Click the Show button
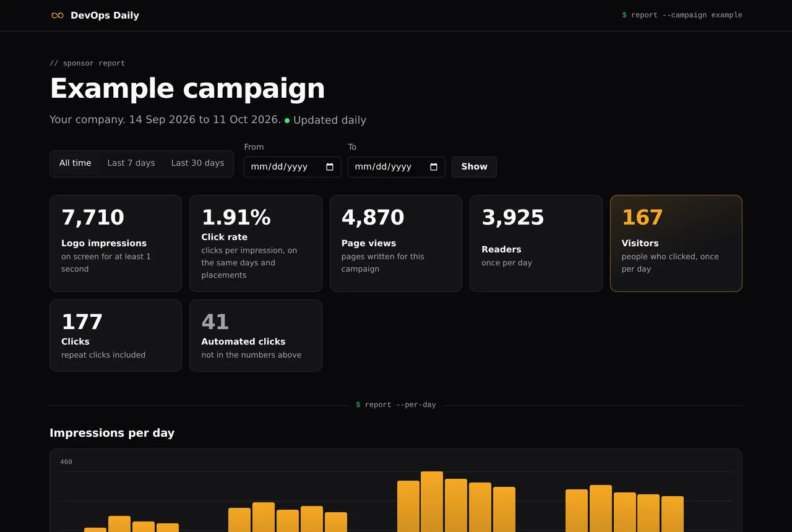 474,167
